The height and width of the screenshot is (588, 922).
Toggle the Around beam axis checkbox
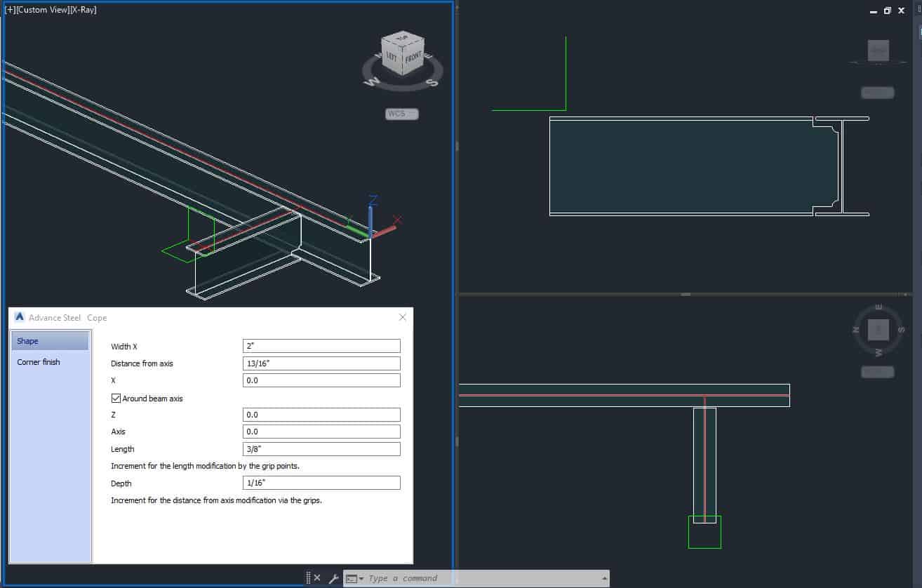click(116, 398)
